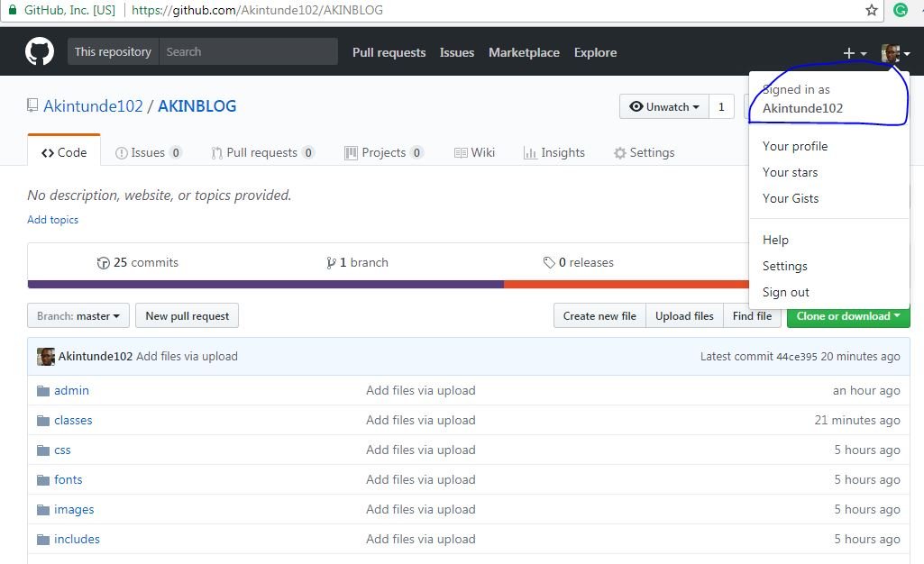Open the 1 branch link
The image size is (924, 564).
357,262
